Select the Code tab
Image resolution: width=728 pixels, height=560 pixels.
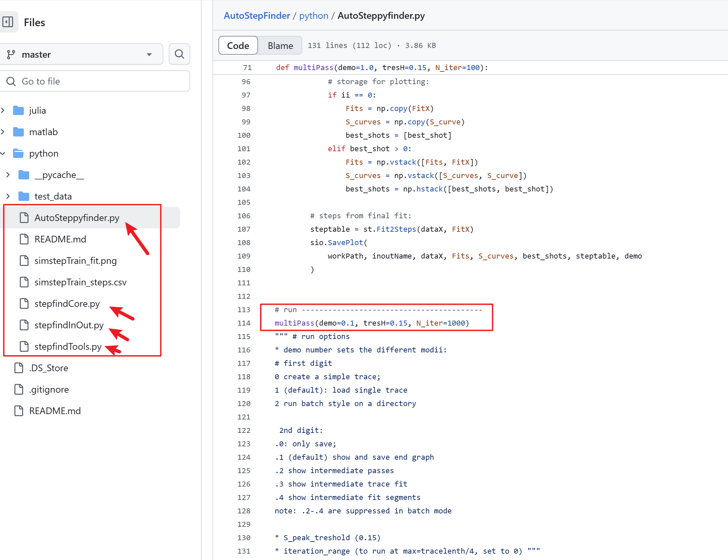click(238, 45)
